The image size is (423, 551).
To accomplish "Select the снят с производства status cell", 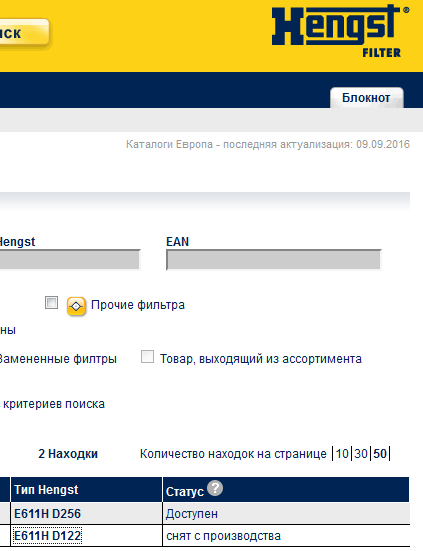I will pyautogui.click(x=286, y=536).
